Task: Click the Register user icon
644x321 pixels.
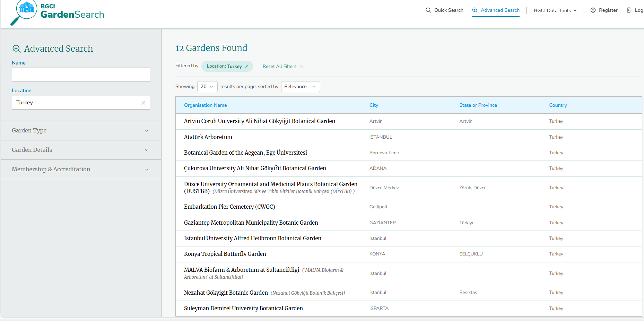Action: (593, 10)
